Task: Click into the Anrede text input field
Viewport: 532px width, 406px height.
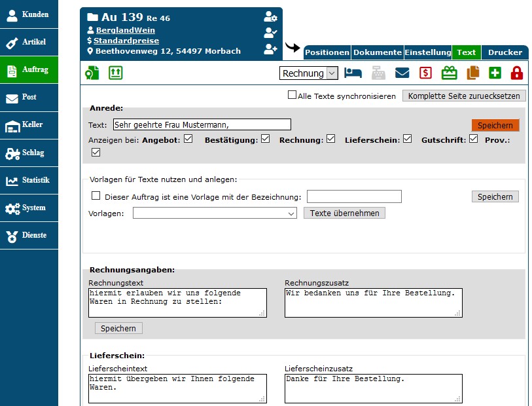Action: click(x=202, y=124)
